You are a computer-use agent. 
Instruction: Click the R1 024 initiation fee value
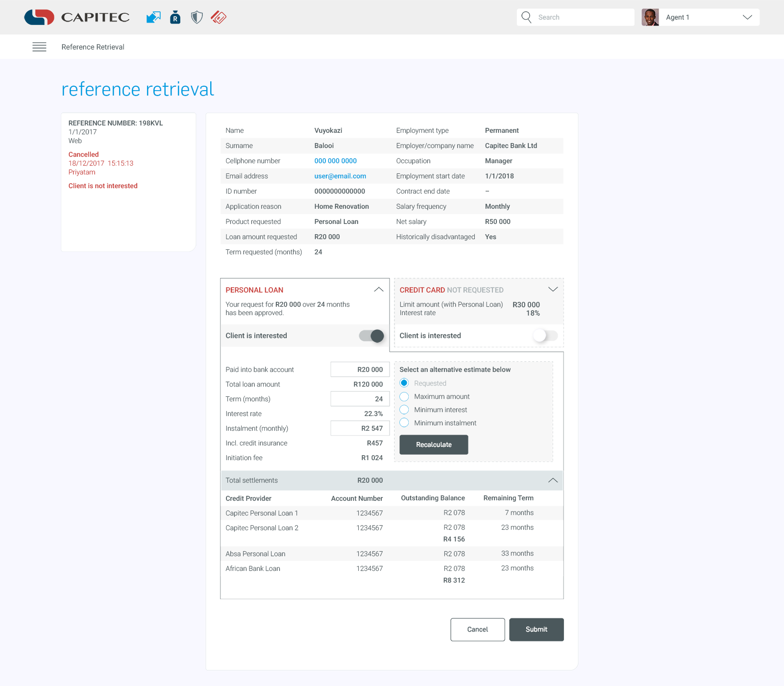point(372,458)
